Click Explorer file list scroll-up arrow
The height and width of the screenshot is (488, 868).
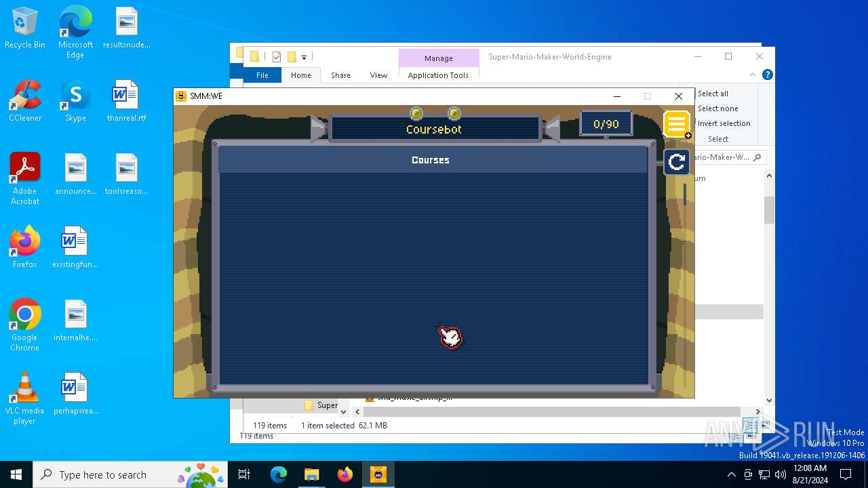coord(769,176)
